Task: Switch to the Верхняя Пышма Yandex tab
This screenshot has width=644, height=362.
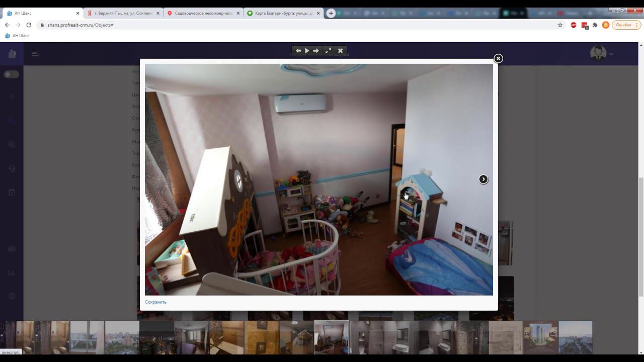Action: (x=123, y=13)
